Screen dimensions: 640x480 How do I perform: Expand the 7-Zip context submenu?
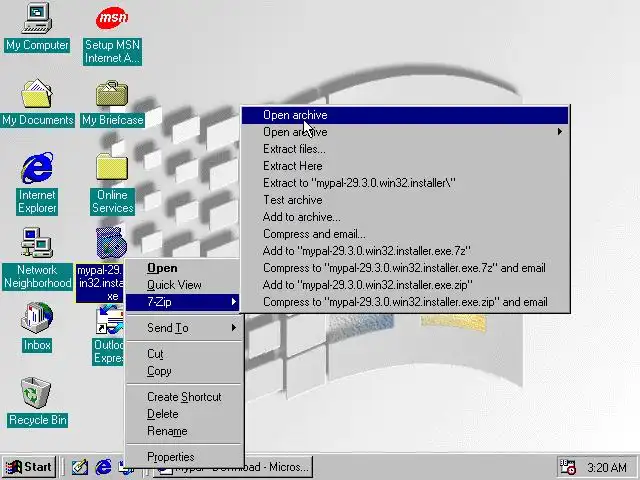(x=183, y=302)
